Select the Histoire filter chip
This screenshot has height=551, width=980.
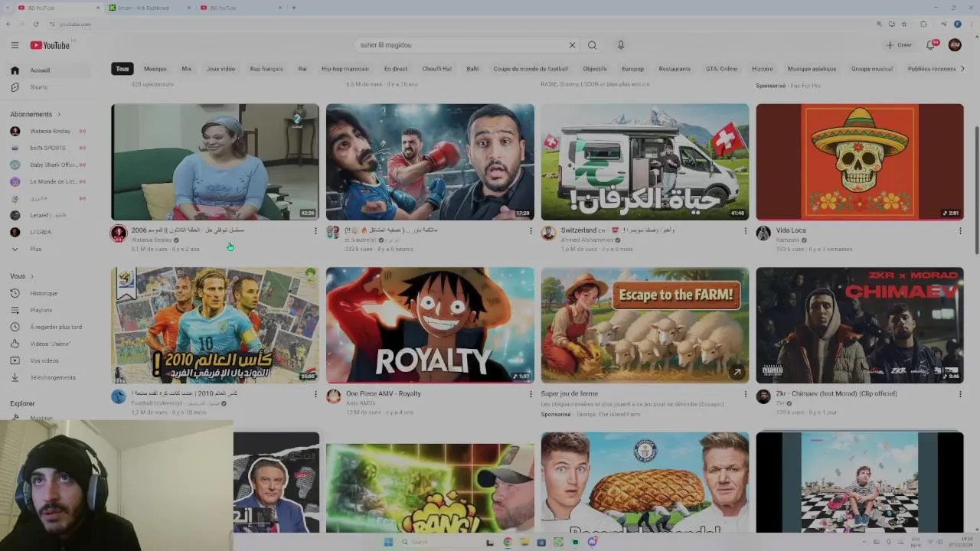[763, 69]
